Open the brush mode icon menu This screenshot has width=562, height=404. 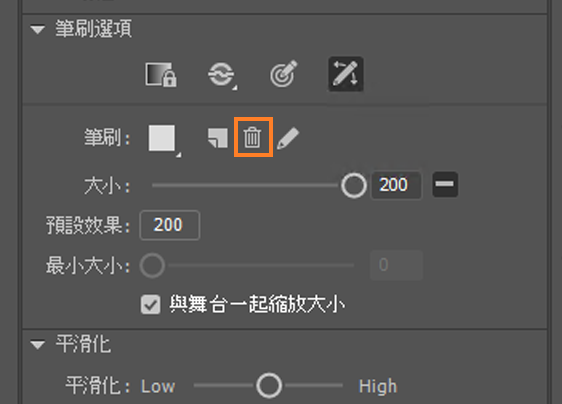coord(222,75)
